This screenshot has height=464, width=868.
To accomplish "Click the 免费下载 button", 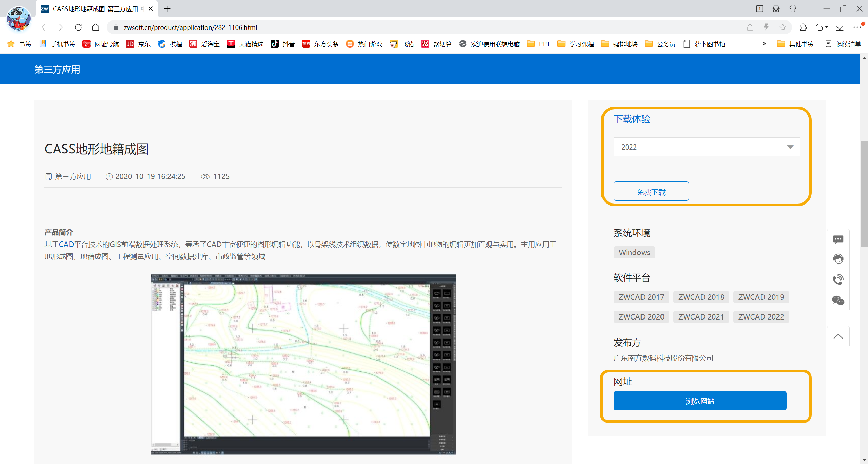I will [x=651, y=192].
